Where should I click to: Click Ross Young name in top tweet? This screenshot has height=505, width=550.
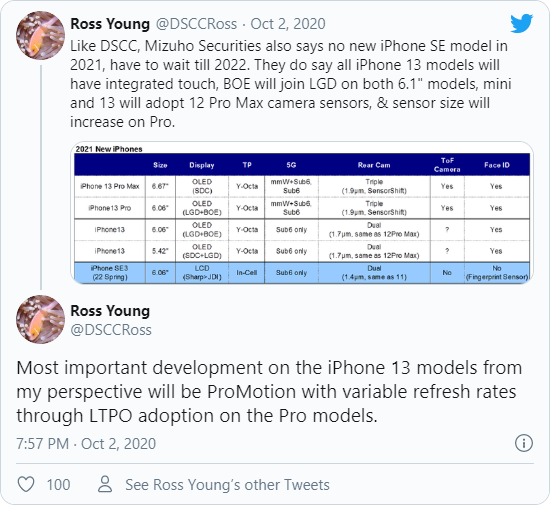click(110, 24)
